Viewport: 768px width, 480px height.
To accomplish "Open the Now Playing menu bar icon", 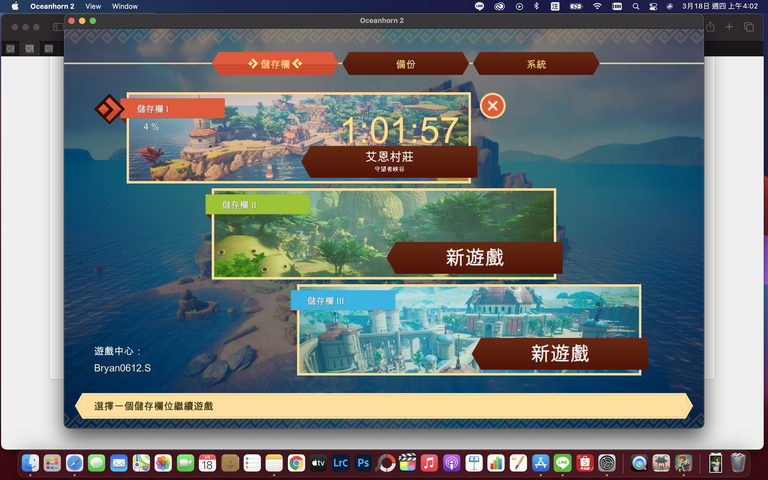I will [519, 6].
